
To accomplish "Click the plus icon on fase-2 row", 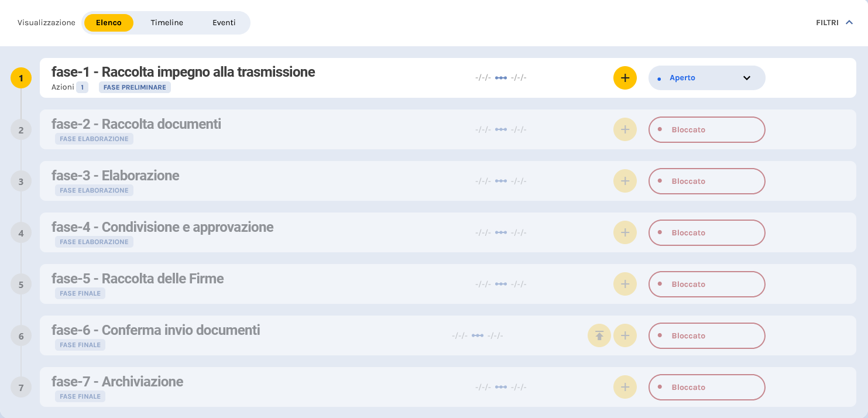I will 625,129.
